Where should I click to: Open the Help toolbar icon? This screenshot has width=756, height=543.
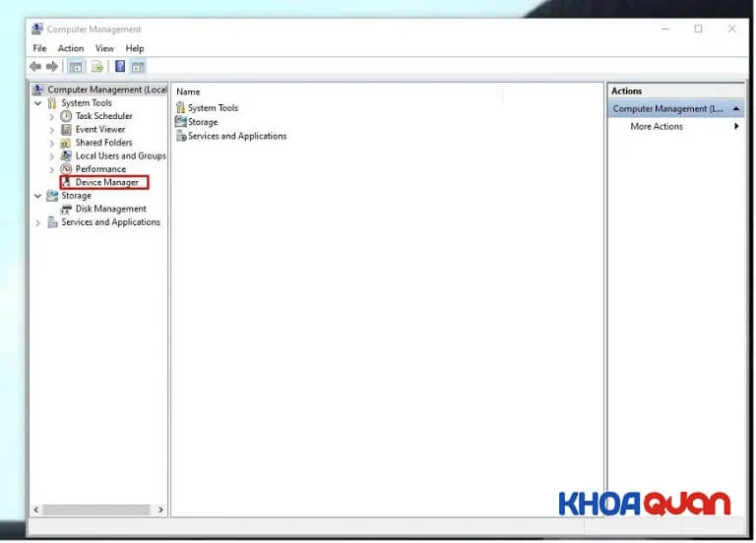[120, 67]
